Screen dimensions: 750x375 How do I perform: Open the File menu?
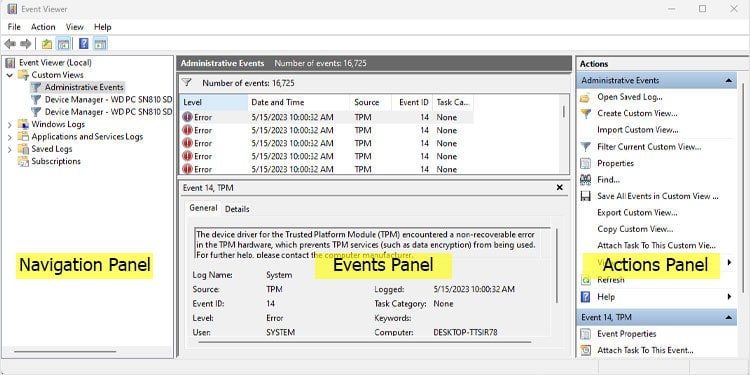tap(14, 27)
